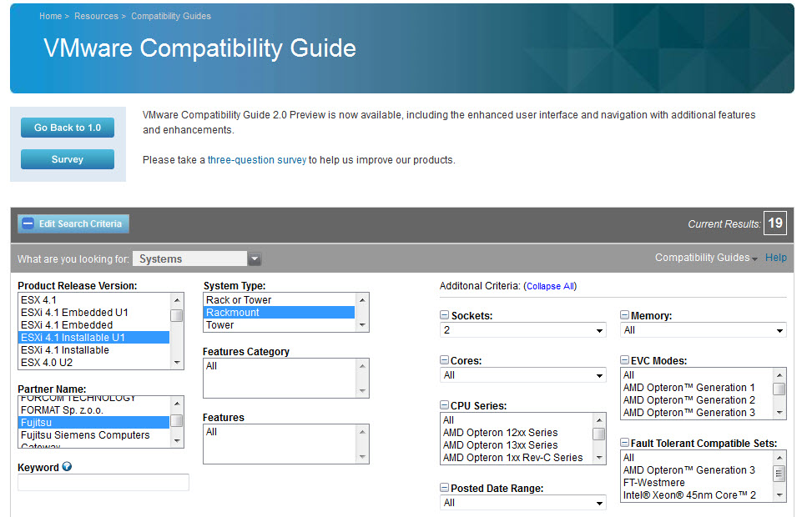This screenshot has height=517, width=812.
Task: Click the Survey button
Action: [68, 159]
